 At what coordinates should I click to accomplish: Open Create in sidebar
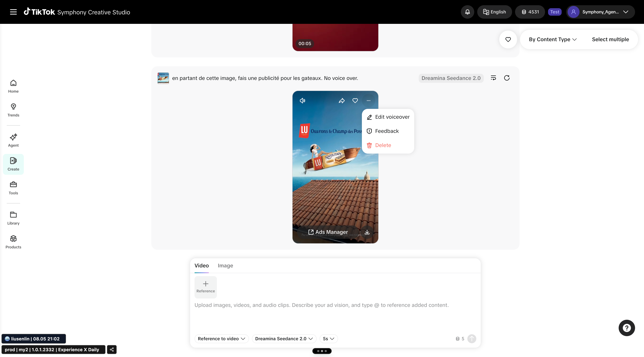[13, 164]
